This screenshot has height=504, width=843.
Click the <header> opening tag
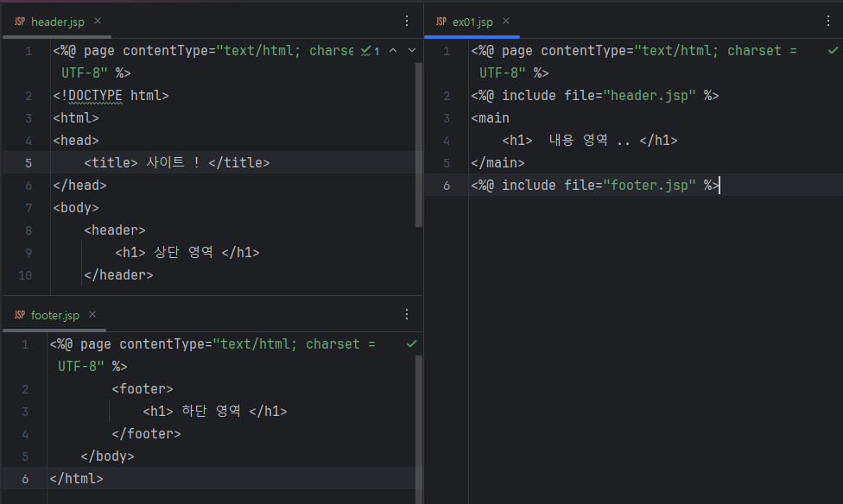click(x=115, y=230)
